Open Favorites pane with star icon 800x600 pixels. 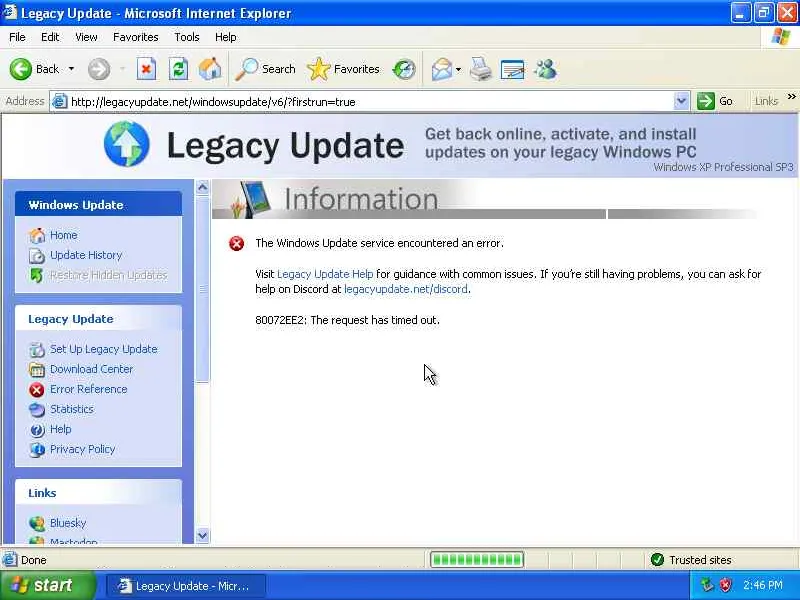pos(343,69)
